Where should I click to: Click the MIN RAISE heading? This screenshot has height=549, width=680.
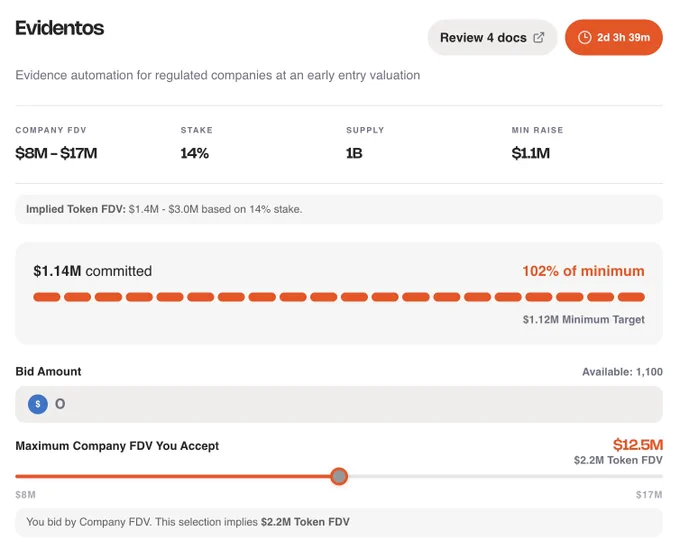[537, 130]
